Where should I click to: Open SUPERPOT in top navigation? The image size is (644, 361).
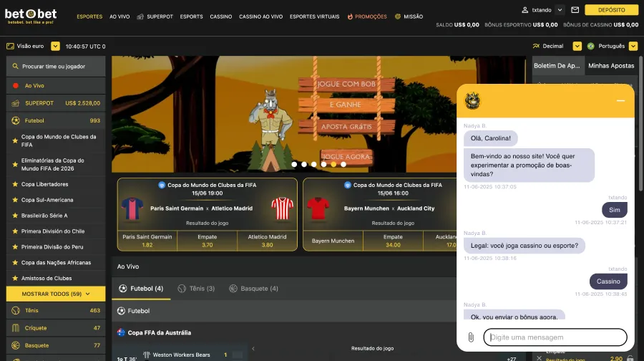(155, 17)
